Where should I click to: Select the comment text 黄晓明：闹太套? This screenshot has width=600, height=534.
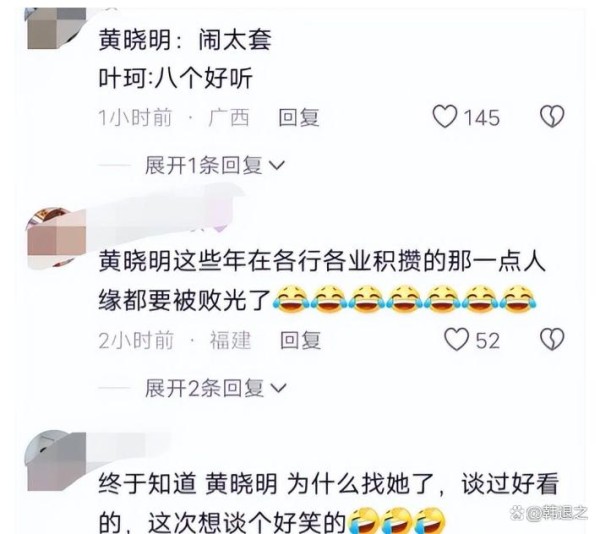click(185, 40)
